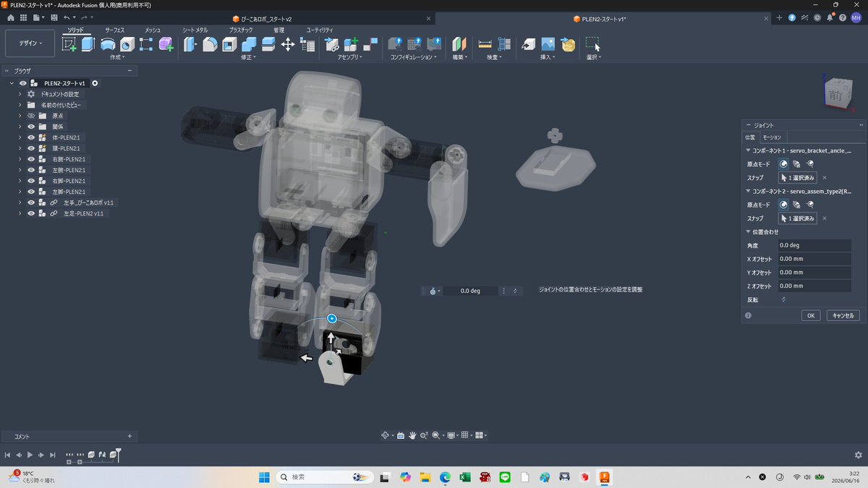Screen dimensions: 868x488
Task: Select the Offset Face tool
Action: pos(268,44)
